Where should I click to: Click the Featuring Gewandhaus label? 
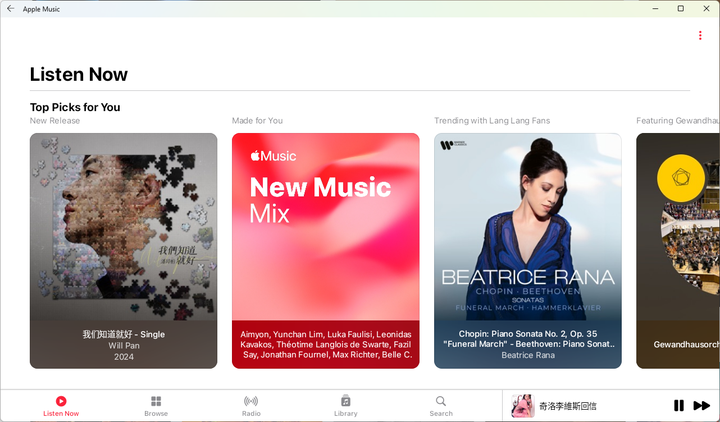tap(678, 121)
